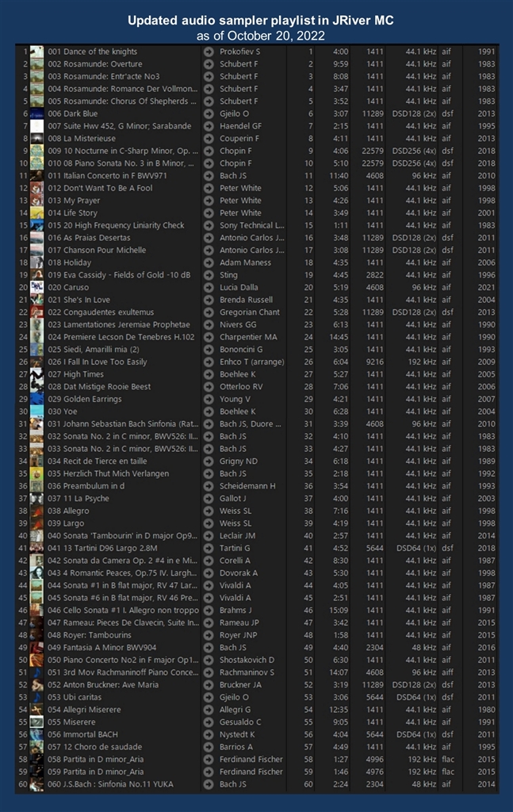
Task: Click artist name Gesualdo C
Action: (240, 722)
